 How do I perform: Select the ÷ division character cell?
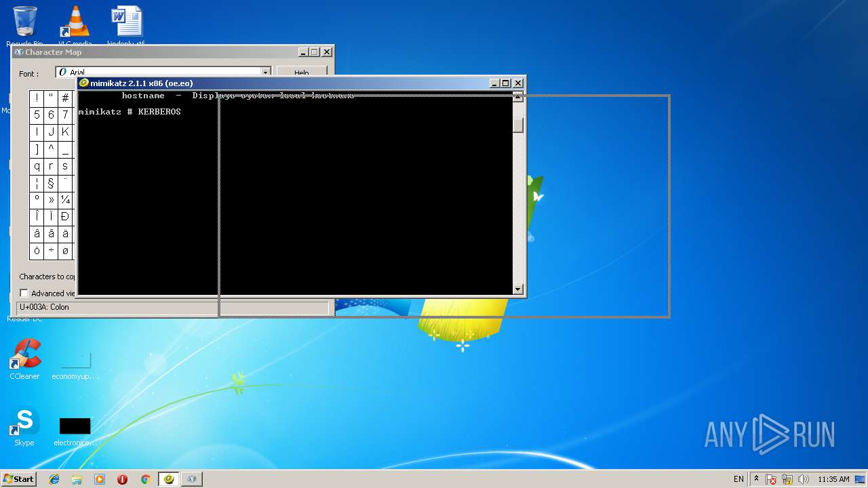(x=51, y=251)
